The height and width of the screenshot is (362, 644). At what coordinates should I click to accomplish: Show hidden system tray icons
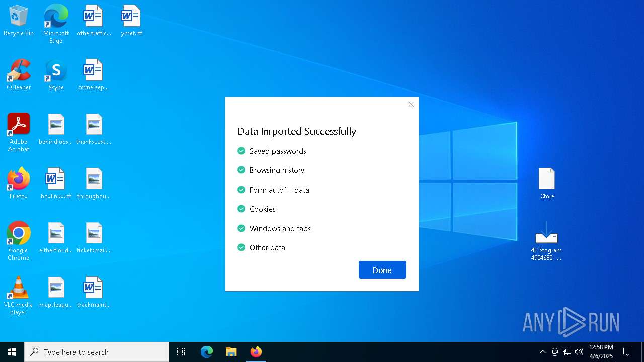tap(542, 352)
